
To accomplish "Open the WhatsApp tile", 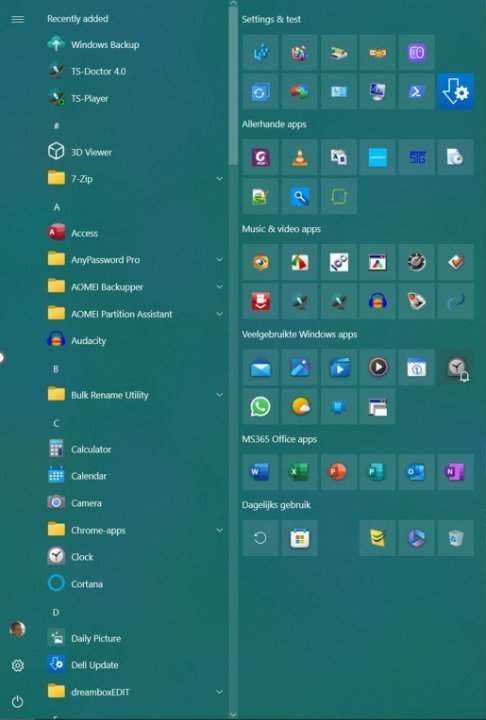I will click(x=260, y=406).
